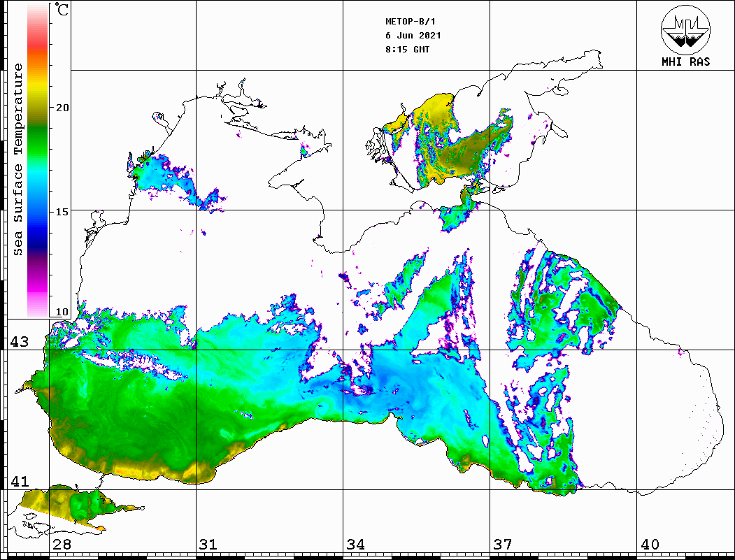735x560 pixels.
Task: Click the MHI RAS logo emblem
Action: click(686, 29)
